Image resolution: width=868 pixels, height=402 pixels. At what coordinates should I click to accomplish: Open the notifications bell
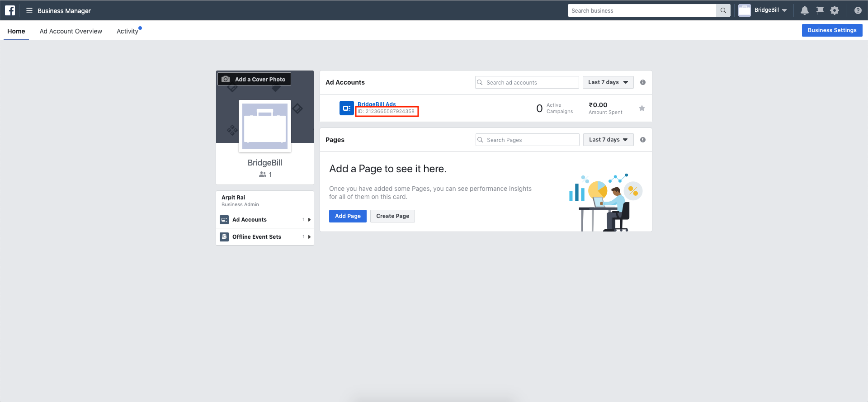pyautogui.click(x=804, y=10)
